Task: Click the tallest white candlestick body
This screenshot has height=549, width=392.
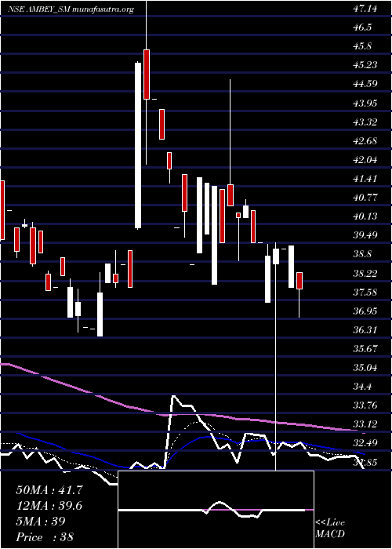Action: click(x=138, y=145)
